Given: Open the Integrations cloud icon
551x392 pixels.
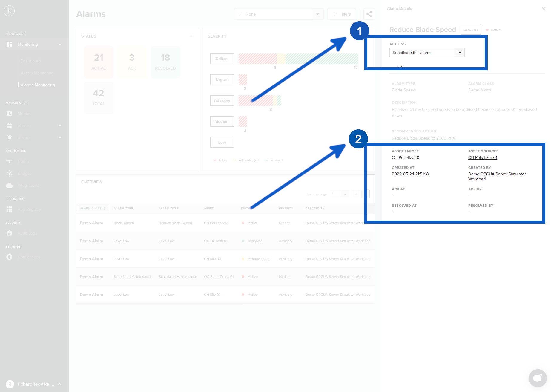Looking at the screenshot, I should pos(9,185).
